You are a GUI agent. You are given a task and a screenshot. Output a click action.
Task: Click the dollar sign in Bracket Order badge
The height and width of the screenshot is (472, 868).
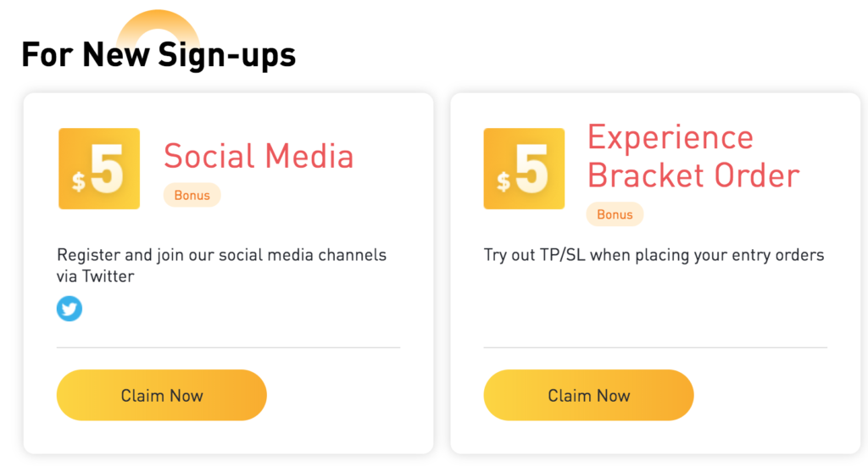tap(504, 181)
